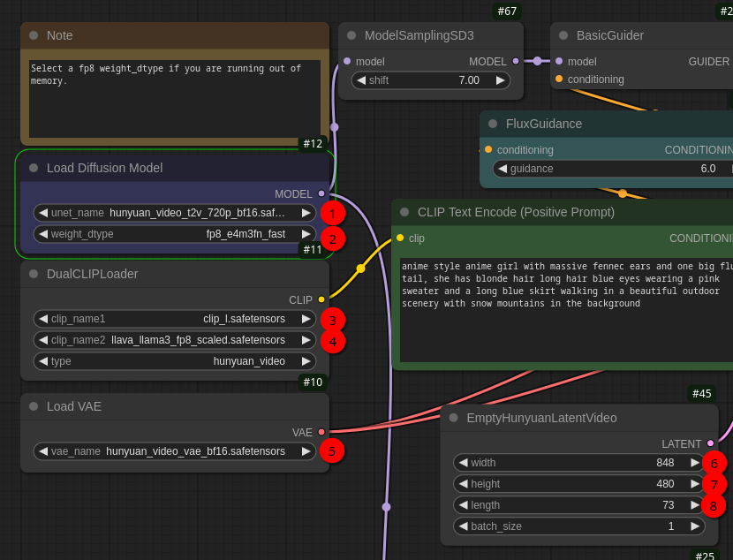
Task: Select next type value with right arrow
Action: click(x=306, y=361)
